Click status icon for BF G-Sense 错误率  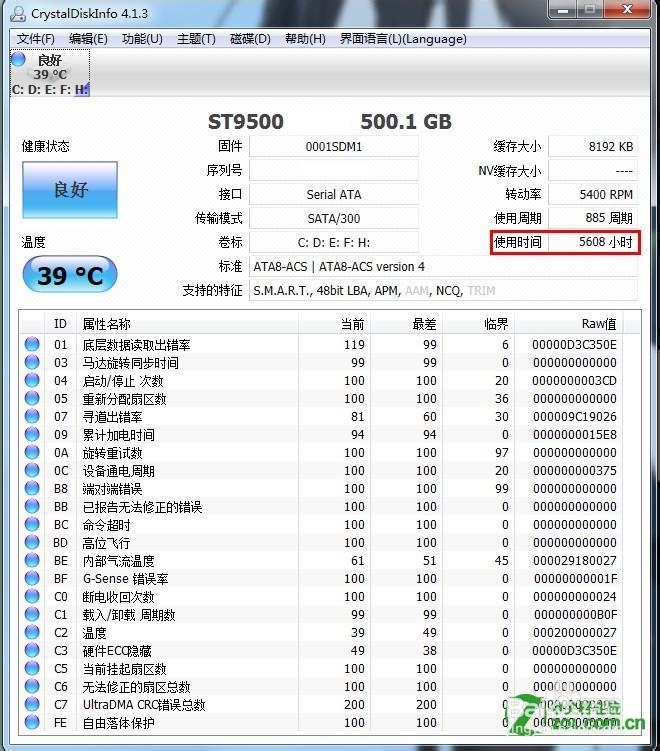point(32,578)
